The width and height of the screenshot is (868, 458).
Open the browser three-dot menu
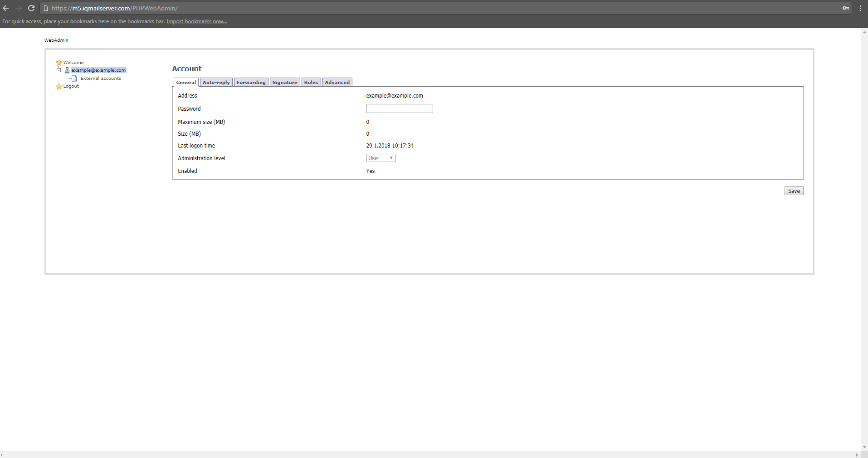[860, 8]
